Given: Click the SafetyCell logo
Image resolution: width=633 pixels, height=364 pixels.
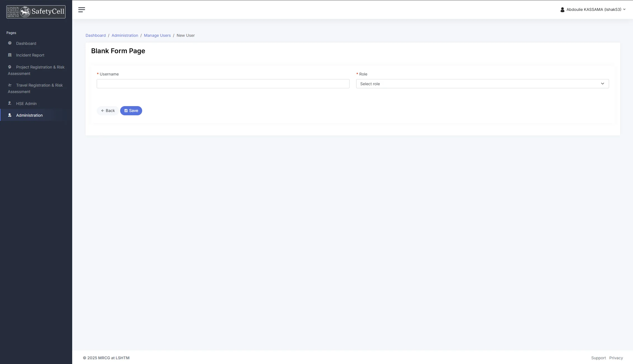Looking at the screenshot, I should point(36,11).
